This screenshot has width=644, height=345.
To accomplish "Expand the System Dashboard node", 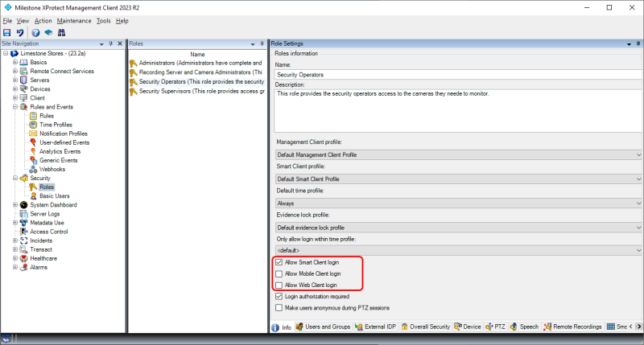I will click(15, 205).
